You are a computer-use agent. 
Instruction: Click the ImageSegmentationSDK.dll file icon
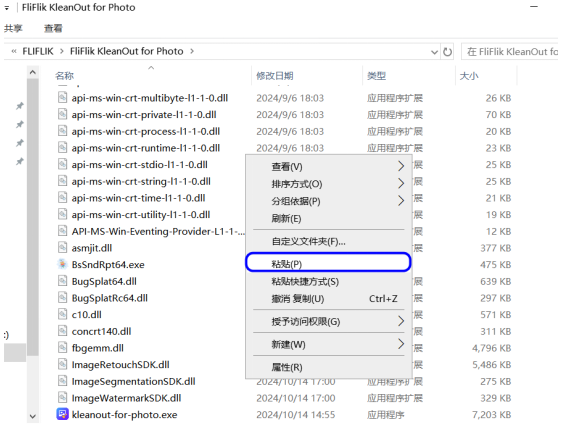click(x=62, y=381)
